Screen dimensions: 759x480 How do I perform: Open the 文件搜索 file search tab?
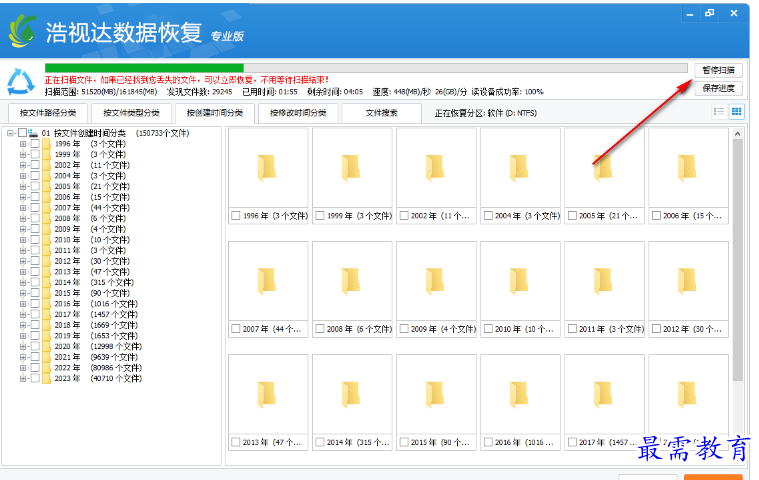click(381, 113)
